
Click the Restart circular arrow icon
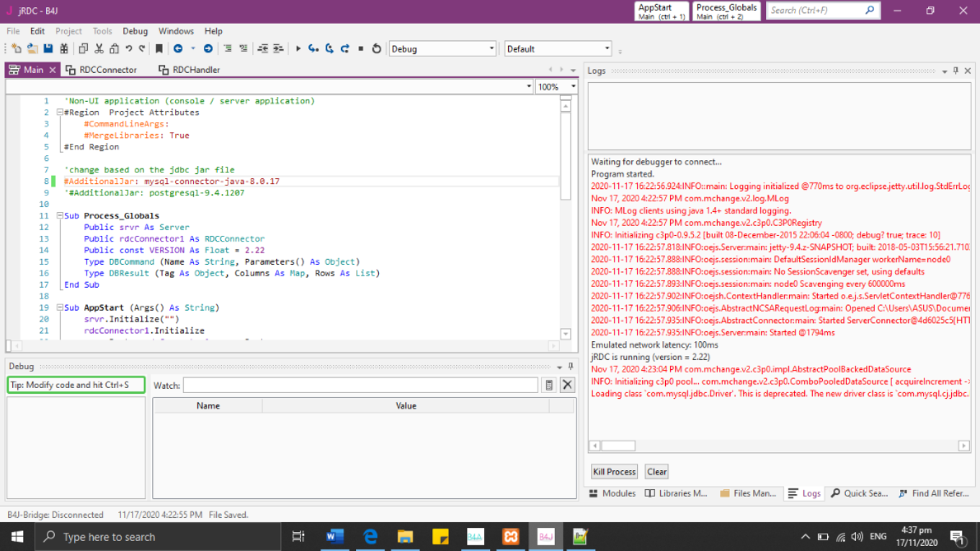click(x=376, y=49)
